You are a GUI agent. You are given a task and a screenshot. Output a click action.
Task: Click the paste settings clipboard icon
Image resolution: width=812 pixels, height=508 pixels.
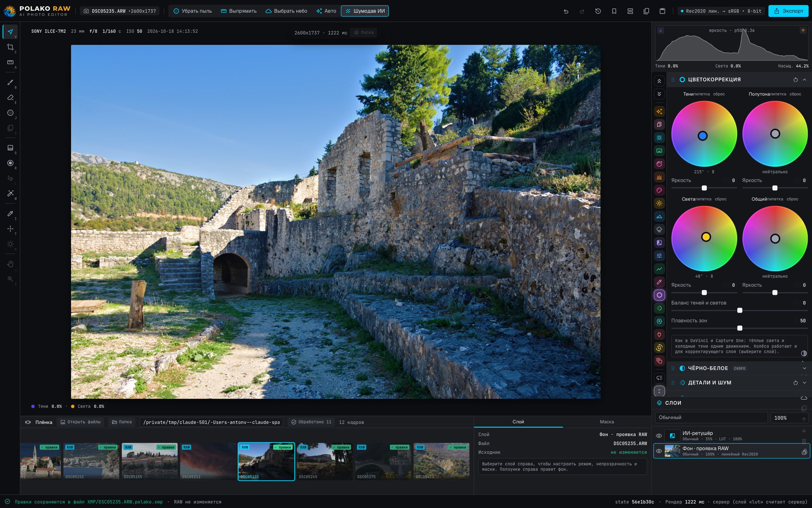pos(662,11)
